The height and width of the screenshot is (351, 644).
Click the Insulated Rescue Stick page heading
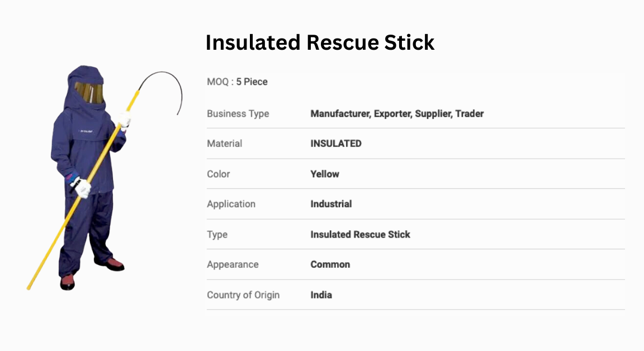(320, 42)
